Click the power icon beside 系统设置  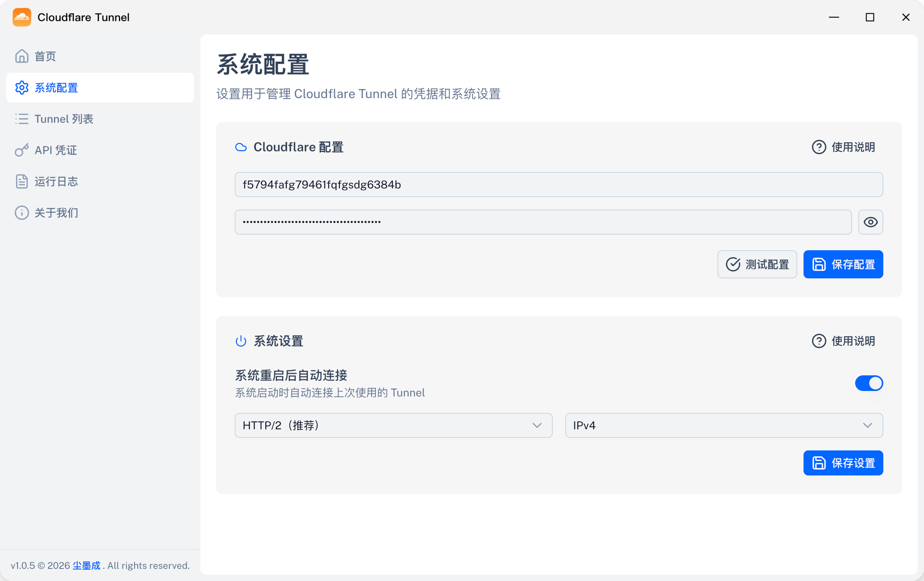click(241, 341)
